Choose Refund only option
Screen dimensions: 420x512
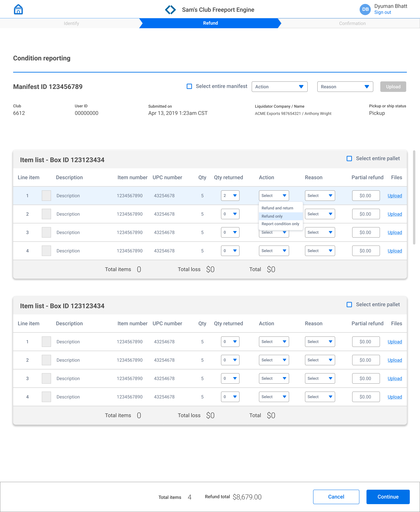pos(281,216)
